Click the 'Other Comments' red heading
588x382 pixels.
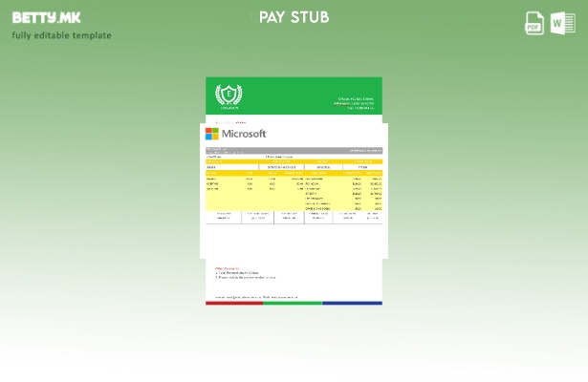[x=227, y=268]
